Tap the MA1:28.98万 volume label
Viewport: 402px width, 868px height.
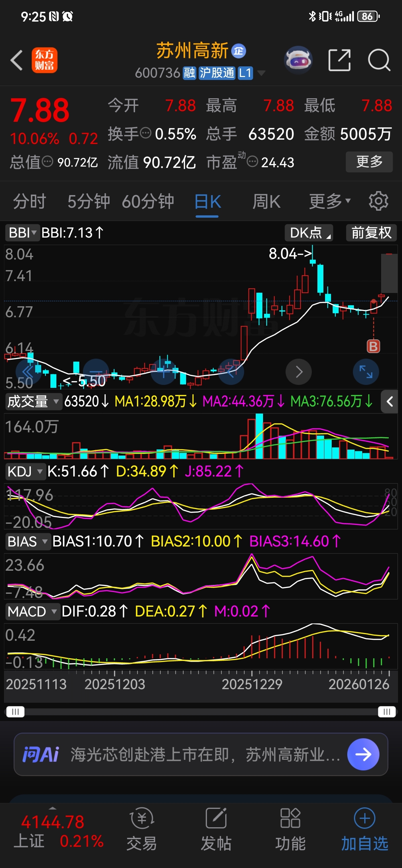[156, 402]
